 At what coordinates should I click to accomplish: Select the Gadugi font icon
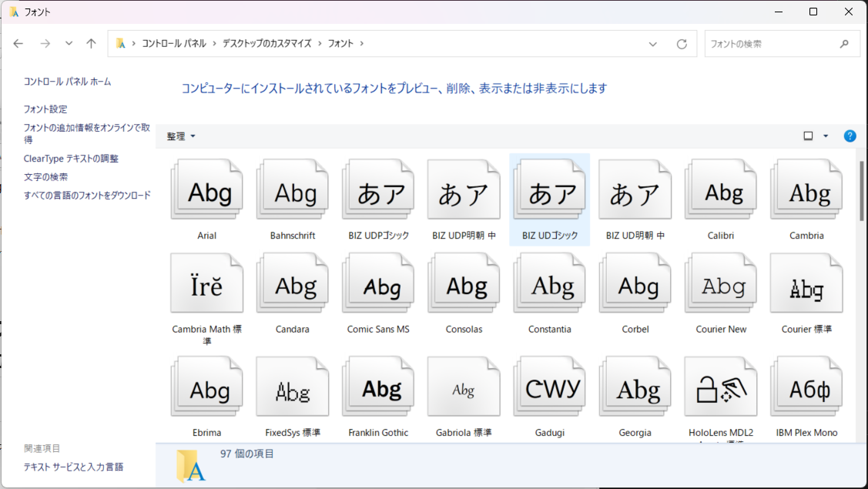(x=550, y=387)
